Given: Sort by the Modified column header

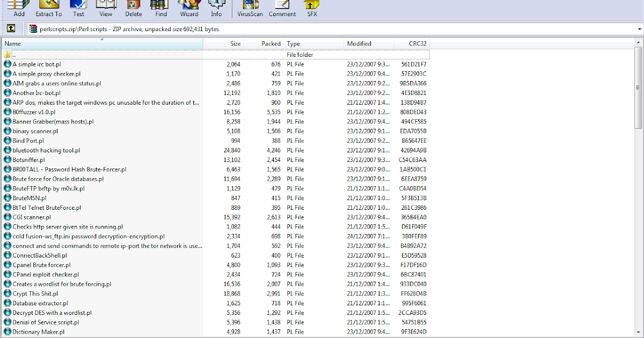Looking at the screenshot, I should point(369,43).
